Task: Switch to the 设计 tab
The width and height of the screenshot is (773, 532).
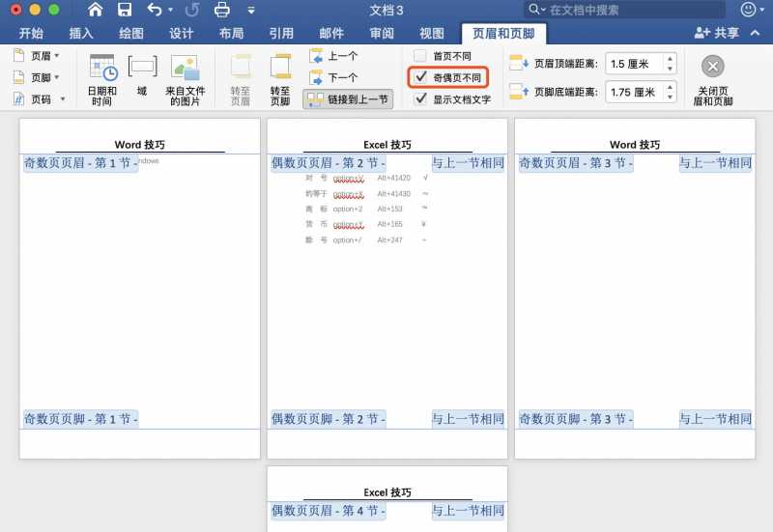Action: pyautogui.click(x=181, y=34)
